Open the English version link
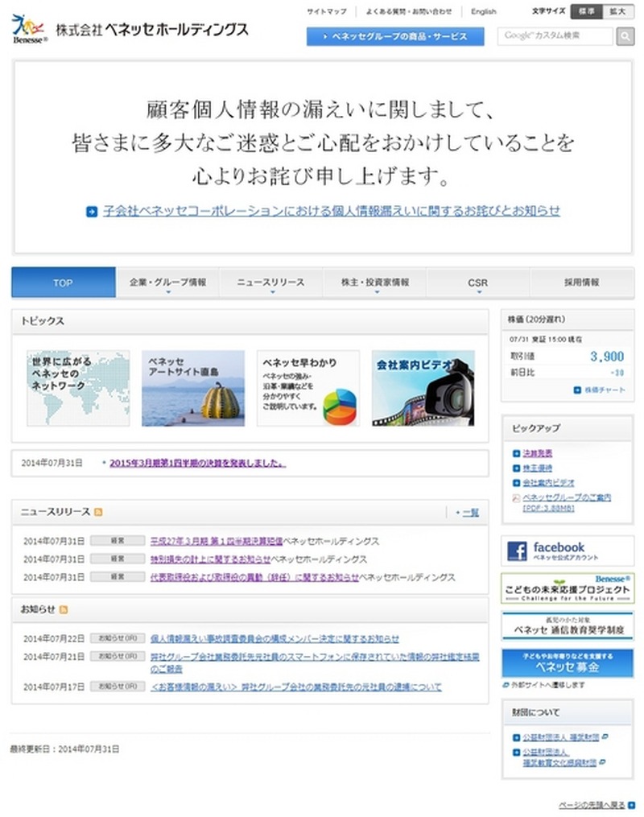 [484, 12]
